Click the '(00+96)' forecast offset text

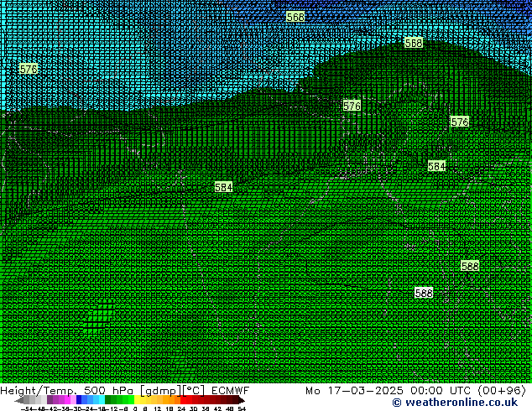[x=502, y=391]
